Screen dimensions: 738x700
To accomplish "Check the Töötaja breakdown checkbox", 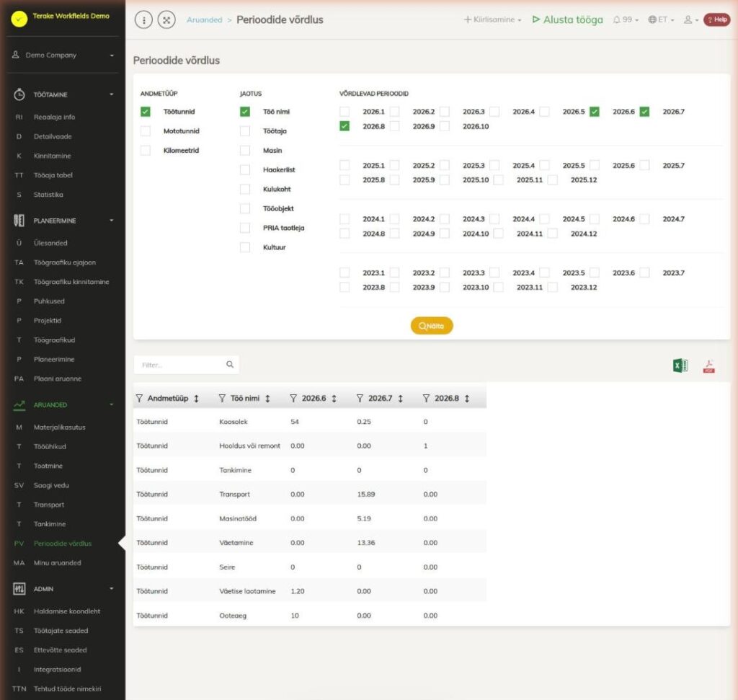I will [x=245, y=131].
